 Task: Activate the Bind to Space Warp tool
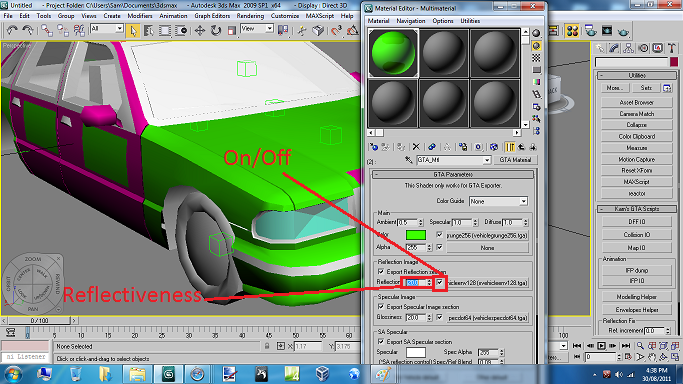pyautogui.click(x=79, y=30)
